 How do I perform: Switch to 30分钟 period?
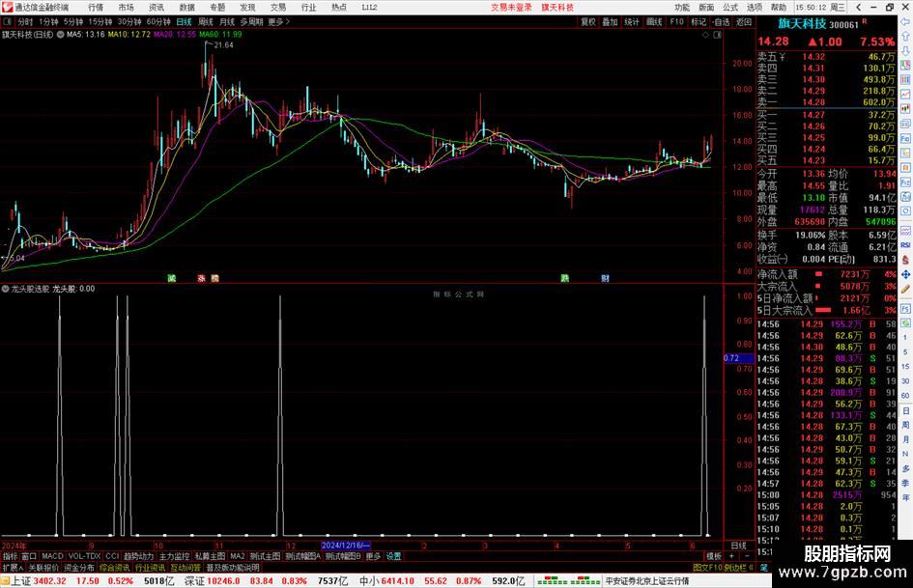click(129, 21)
